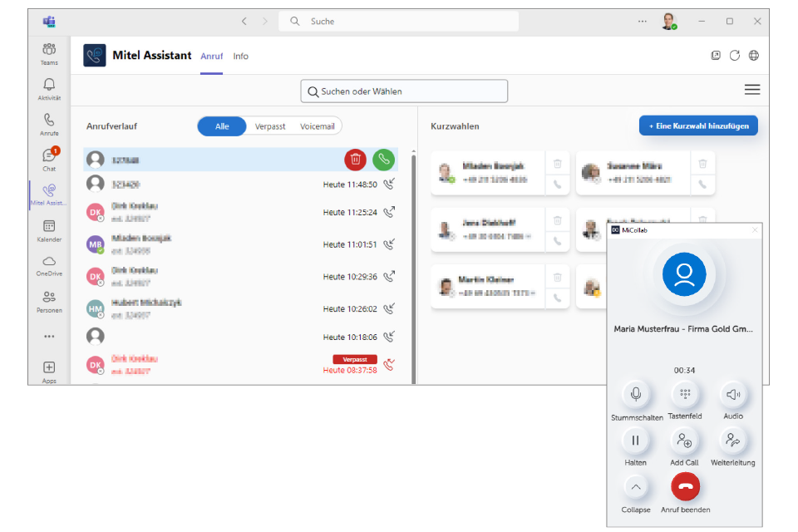The width and height of the screenshot is (798, 532).
Task: Delete the first speed dial card
Action: click(x=557, y=164)
